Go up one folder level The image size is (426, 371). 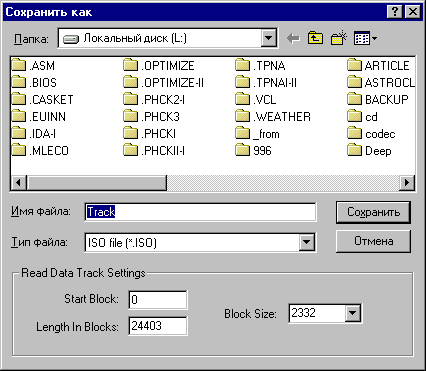tap(315, 38)
